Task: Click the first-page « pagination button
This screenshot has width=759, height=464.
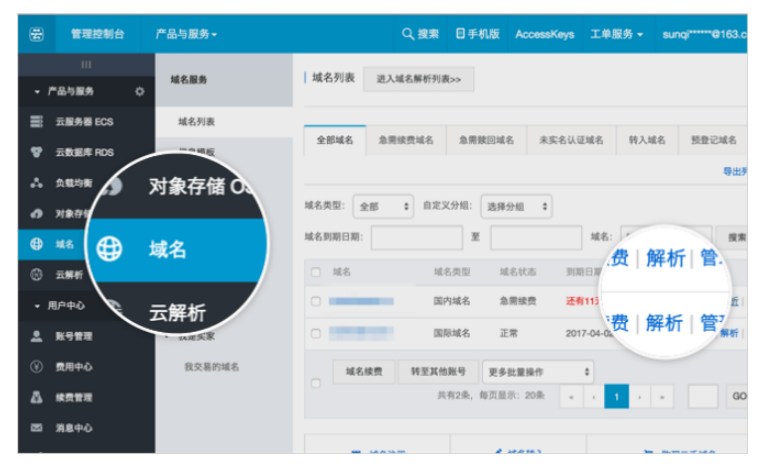Action: (x=572, y=397)
